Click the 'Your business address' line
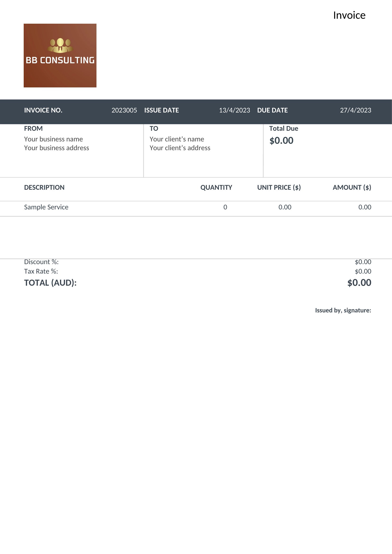The height and width of the screenshot is (554, 392). 56,148
